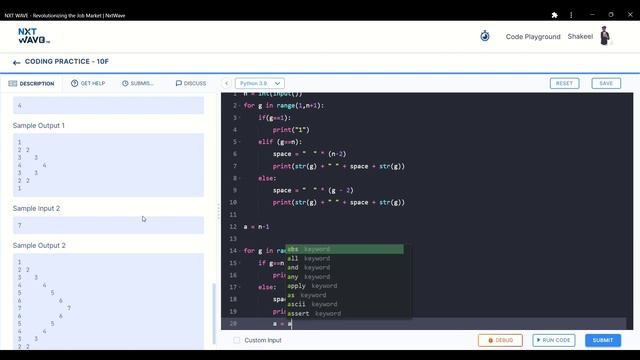This screenshot has height=360, width=640.
Task: Enable the Custom Input checkbox
Action: (237, 340)
